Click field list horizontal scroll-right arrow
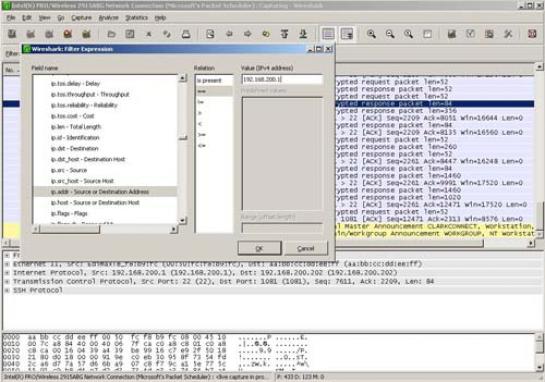Image resolution: width=545 pixels, height=382 pixels. point(173,229)
